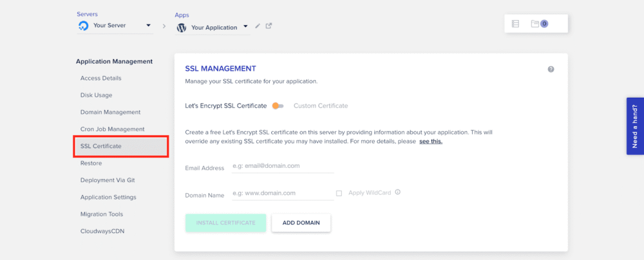The image size is (644, 260).
Task: Go to Cron Job Management
Action: click(112, 129)
